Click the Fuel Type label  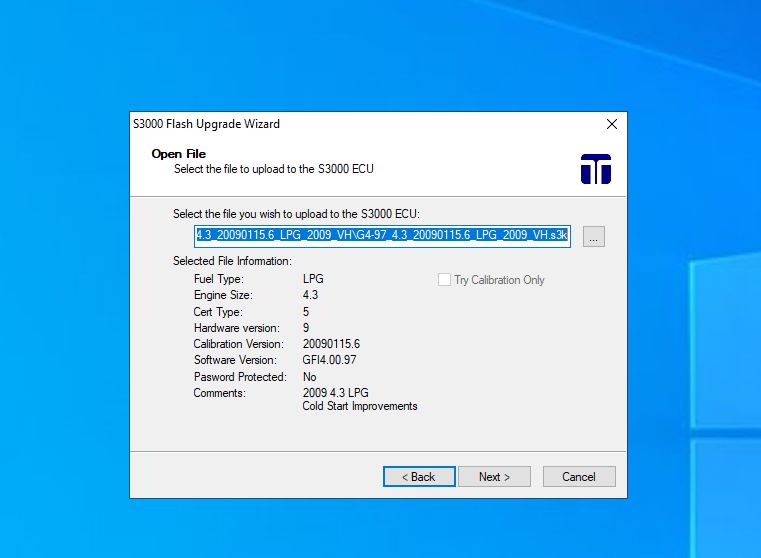[x=219, y=279]
